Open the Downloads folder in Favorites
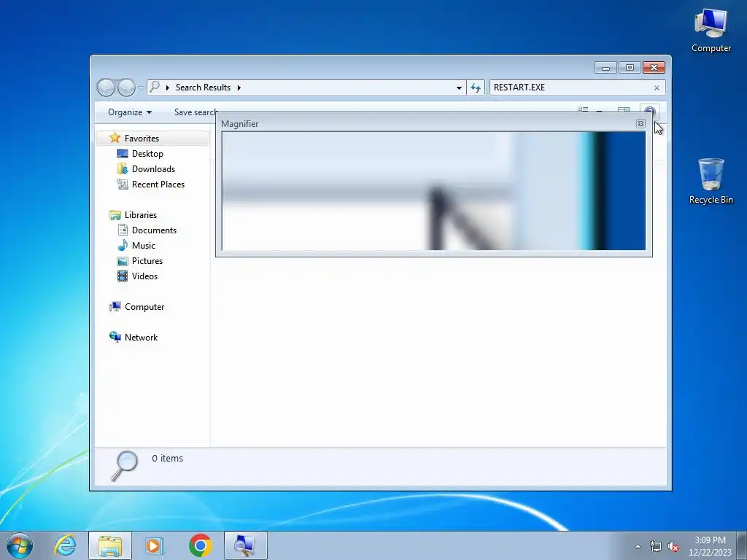This screenshot has height=560, width=747. tap(153, 168)
